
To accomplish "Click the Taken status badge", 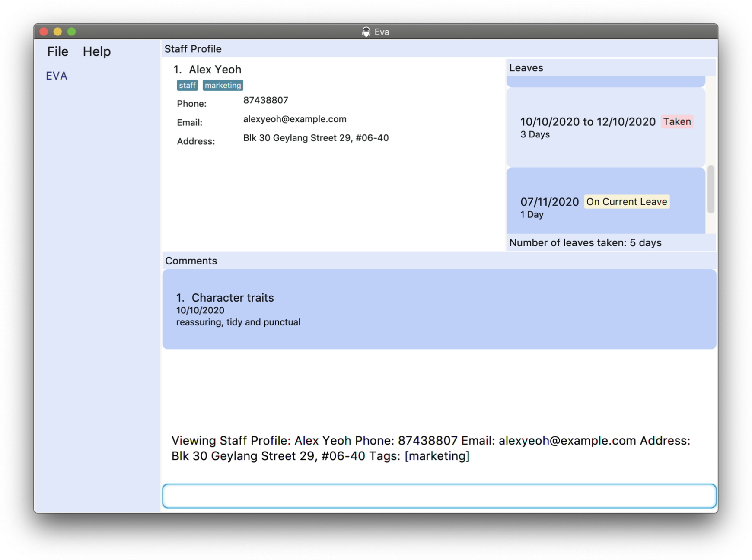I will (x=677, y=121).
